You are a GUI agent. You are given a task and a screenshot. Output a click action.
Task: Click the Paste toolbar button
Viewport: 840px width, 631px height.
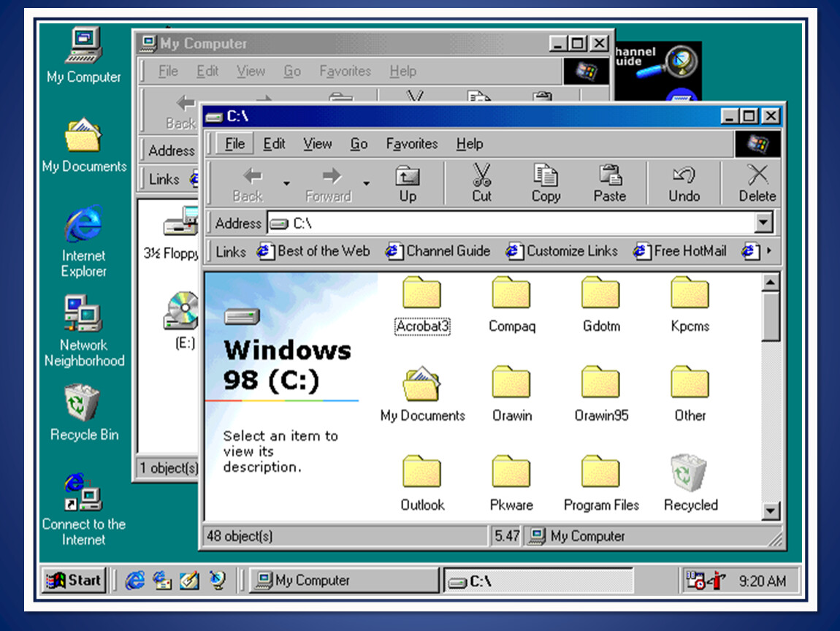tap(610, 183)
